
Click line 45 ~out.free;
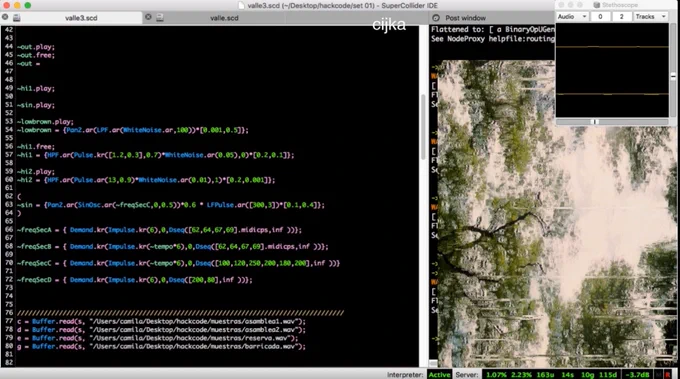36,55
